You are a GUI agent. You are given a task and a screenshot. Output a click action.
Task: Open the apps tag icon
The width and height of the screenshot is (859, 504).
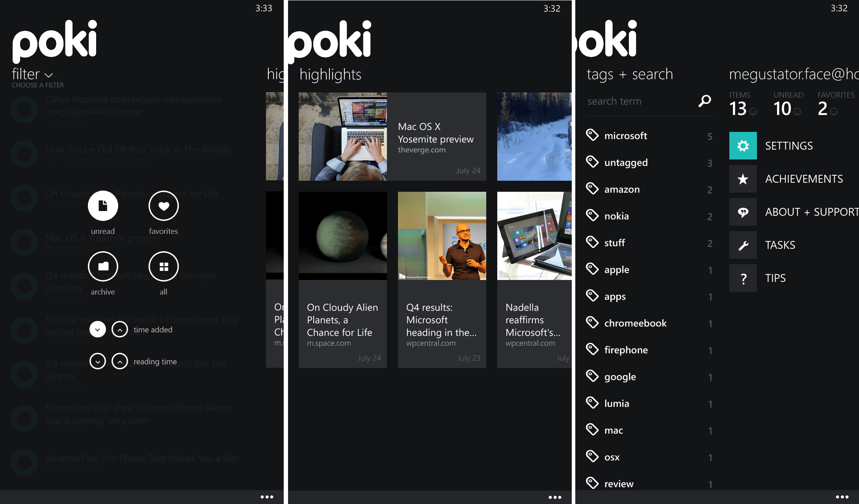(592, 295)
